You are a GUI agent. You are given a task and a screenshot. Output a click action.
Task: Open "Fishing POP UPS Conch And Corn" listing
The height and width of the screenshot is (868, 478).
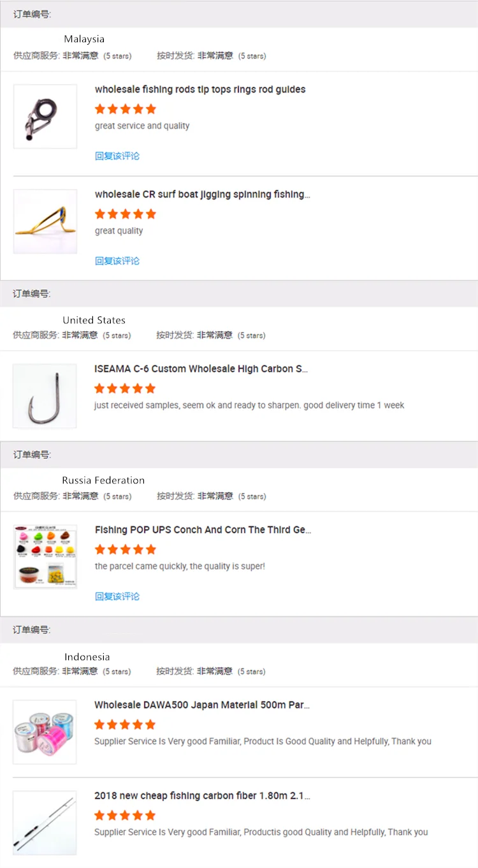[203, 530]
